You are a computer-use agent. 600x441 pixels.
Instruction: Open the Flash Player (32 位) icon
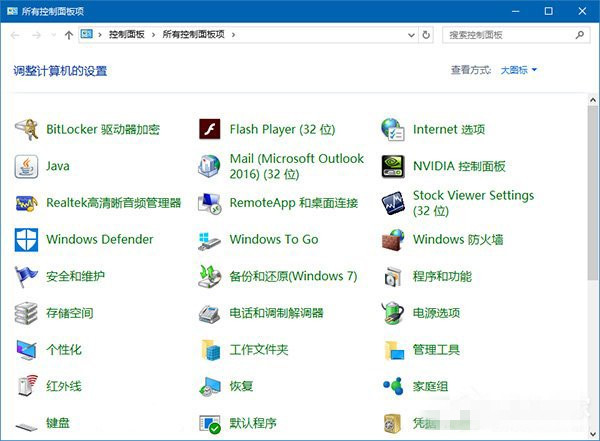210,129
